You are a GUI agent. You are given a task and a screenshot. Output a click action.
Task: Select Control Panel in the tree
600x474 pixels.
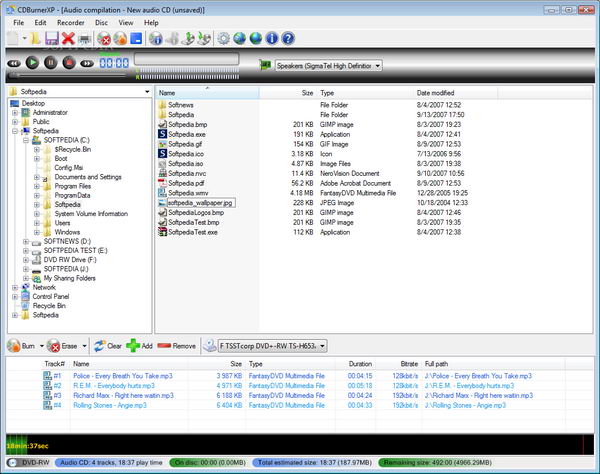[x=51, y=296]
